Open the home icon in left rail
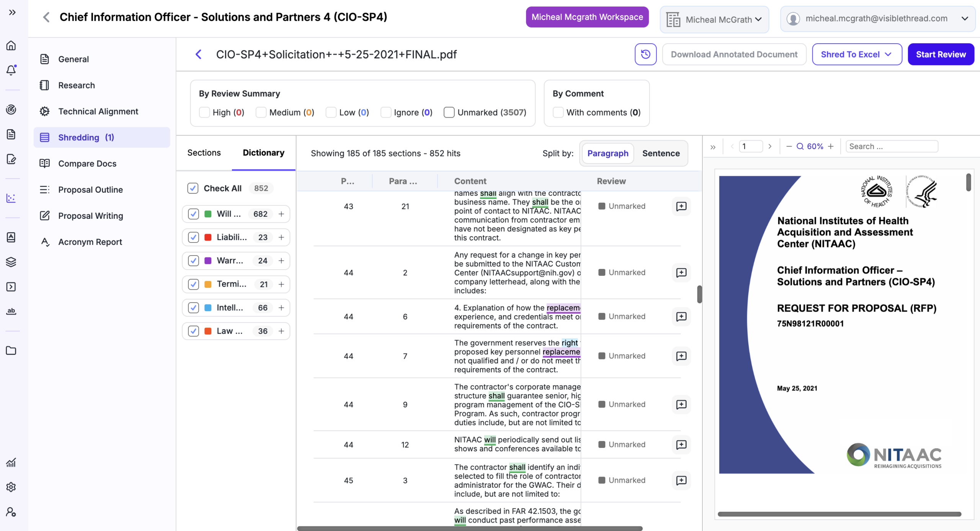The width and height of the screenshot is (980, 531). (x=11, y=46)
